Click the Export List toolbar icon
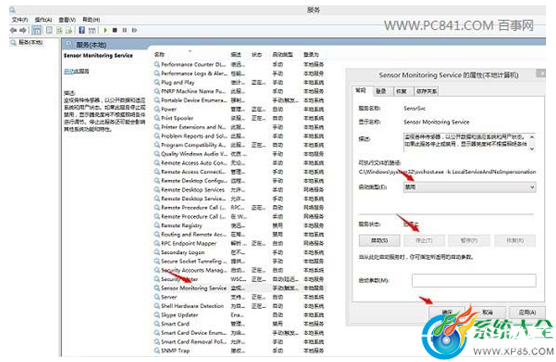Screen dimensions: 556x362 tap(69, 30)
